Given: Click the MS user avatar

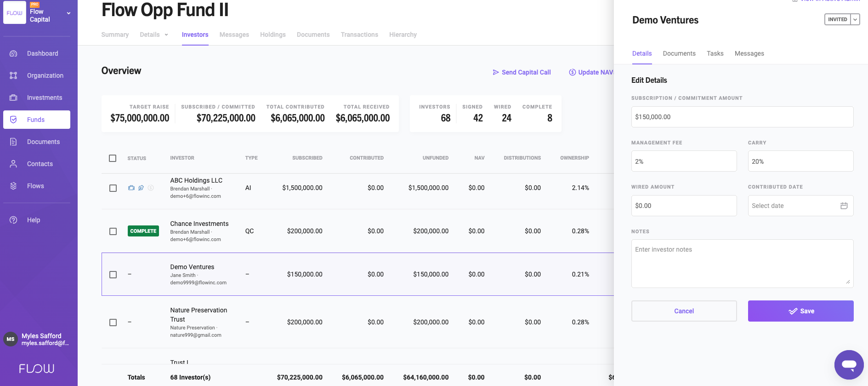Looking at the screenshot, I should click(11, 339).
